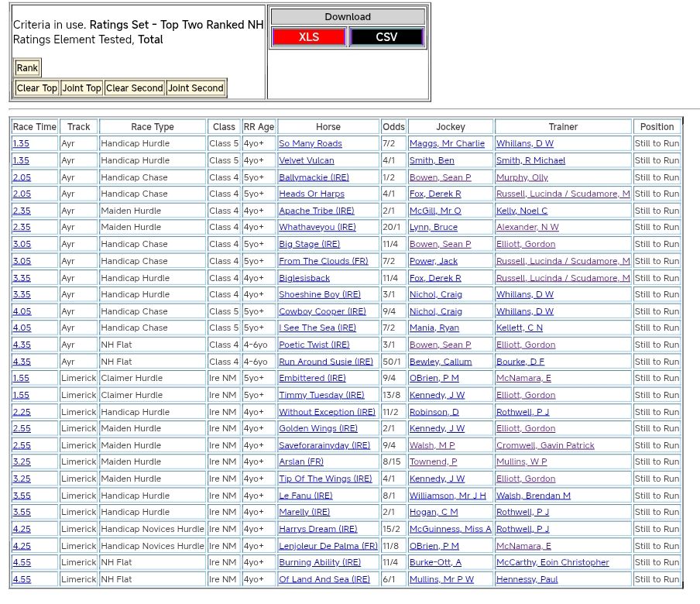This screenshot has height=604, width=700.
Task: Click the Horse column header
Action: [328, 127]
